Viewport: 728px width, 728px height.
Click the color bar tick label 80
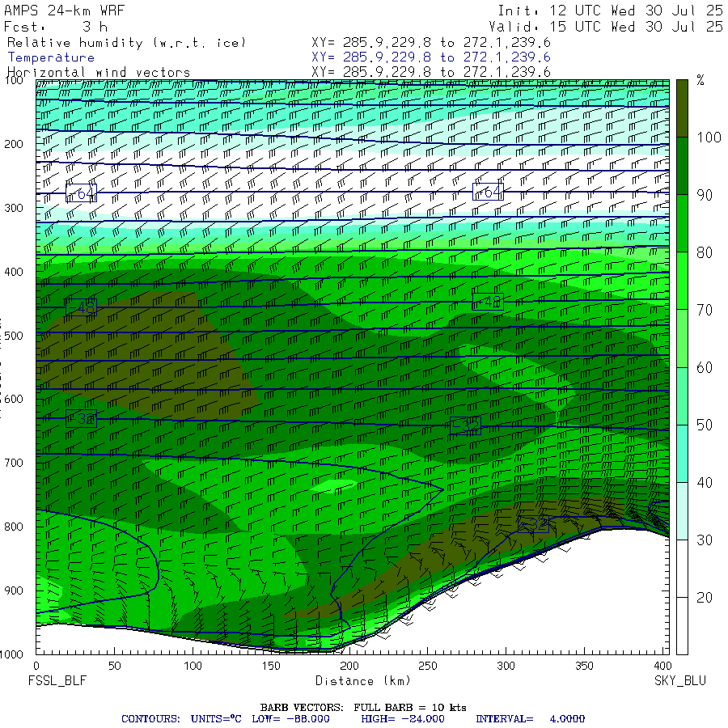(x=705, y=252)
